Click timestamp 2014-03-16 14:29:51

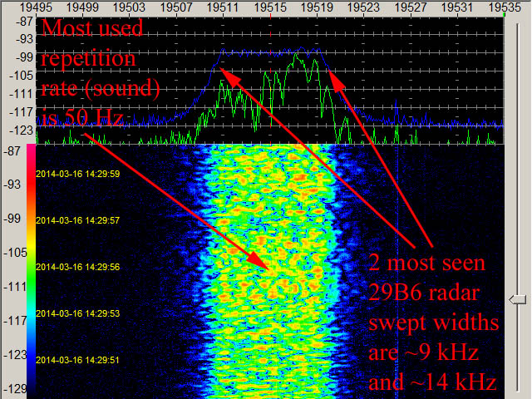[77, 360]
